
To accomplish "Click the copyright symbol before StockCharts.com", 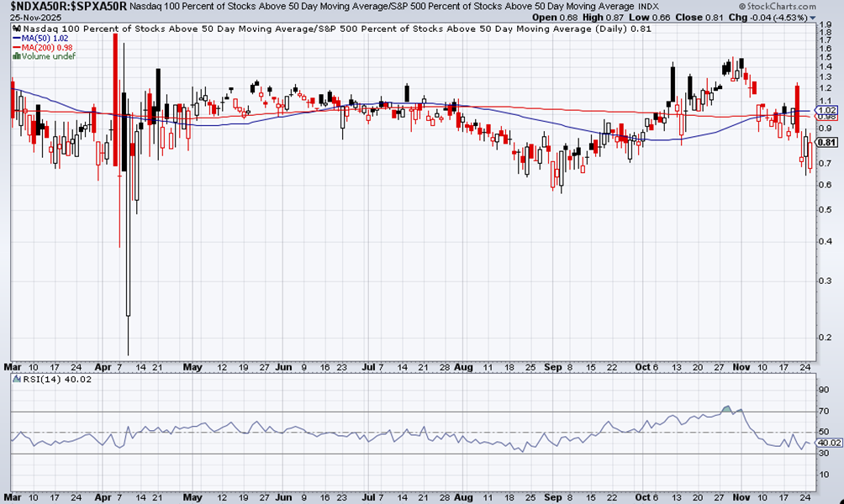I will coord(741,7).
